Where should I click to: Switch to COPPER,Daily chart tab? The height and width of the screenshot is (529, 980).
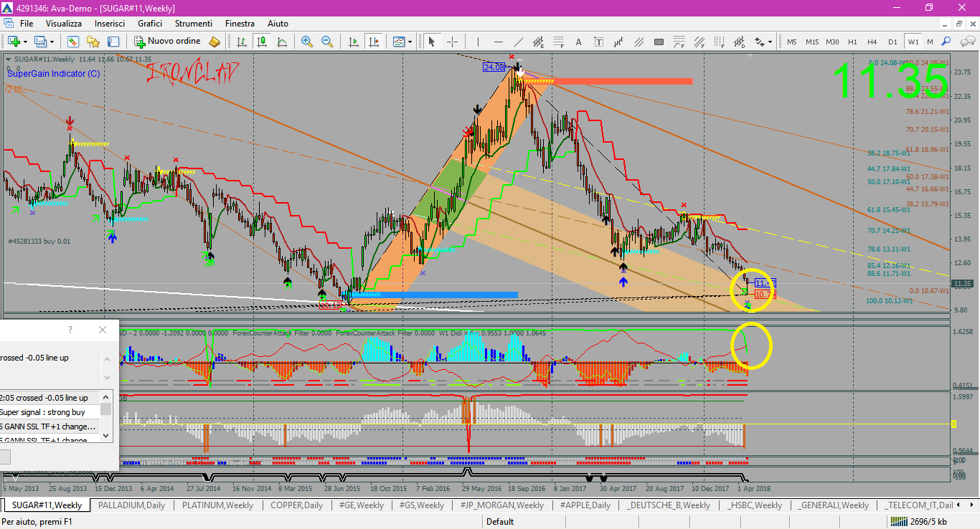click(297, 505)
